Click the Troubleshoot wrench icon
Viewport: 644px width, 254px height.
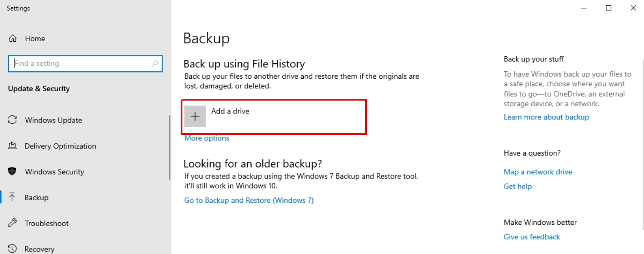(x=12, y=223)
